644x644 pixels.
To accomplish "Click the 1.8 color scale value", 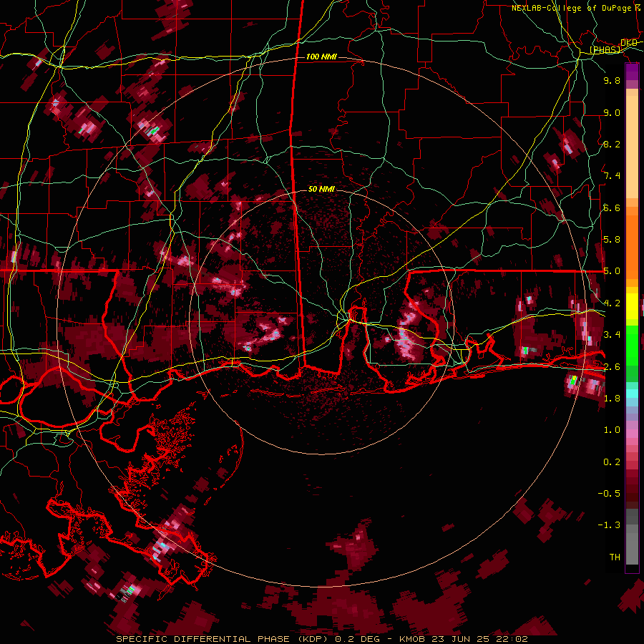I will [x=612, y=399].
